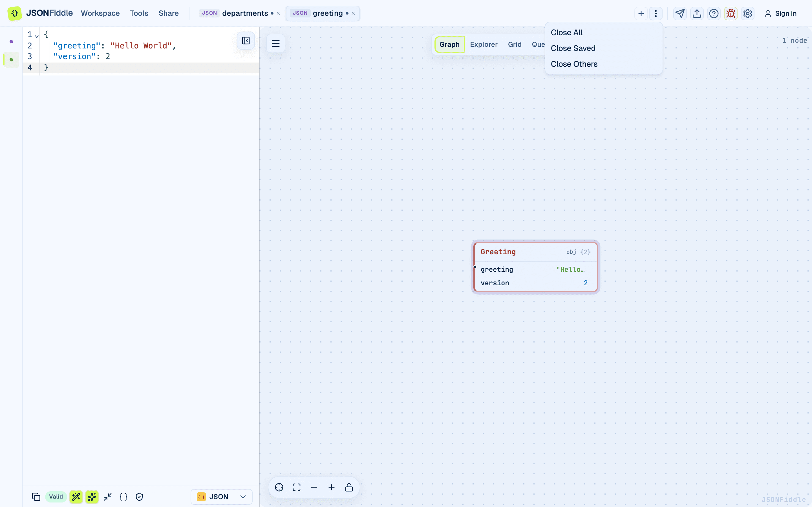Image resolution: width=812 pixels, height=507 pixels.
Task: Click the upload export icon
Action: (697, 14)
